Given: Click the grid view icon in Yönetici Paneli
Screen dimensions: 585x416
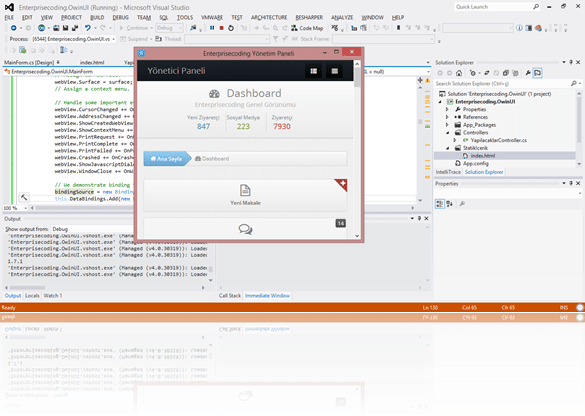Looking at the screenshot, I should coord(313,71).
